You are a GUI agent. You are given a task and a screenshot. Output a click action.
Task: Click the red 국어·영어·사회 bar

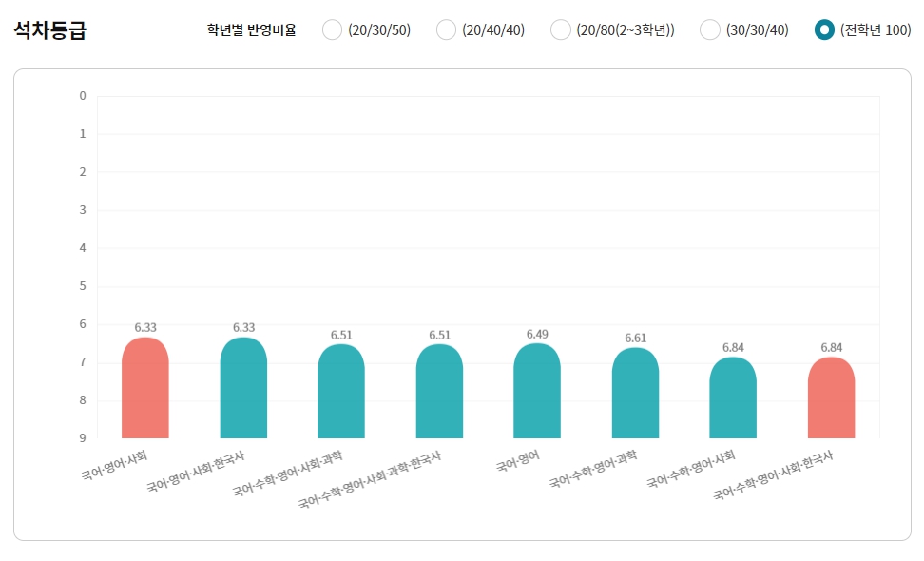(144, 388)
